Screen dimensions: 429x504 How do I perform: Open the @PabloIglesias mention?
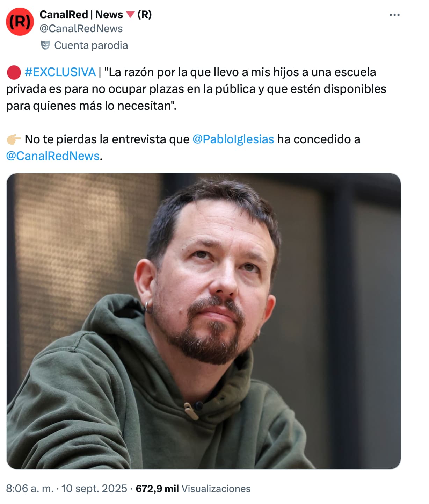pyautogui.click(x=233, y=139)
